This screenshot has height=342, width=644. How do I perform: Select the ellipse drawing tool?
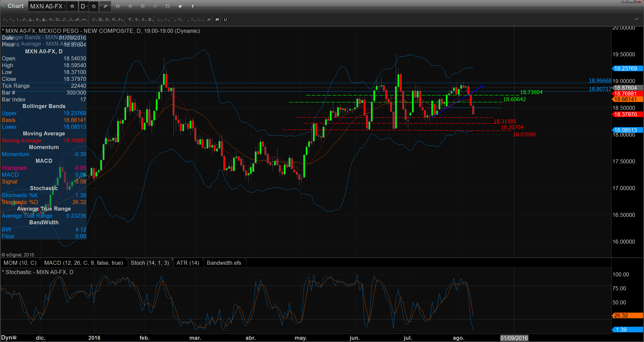click(x=51, y=20)
